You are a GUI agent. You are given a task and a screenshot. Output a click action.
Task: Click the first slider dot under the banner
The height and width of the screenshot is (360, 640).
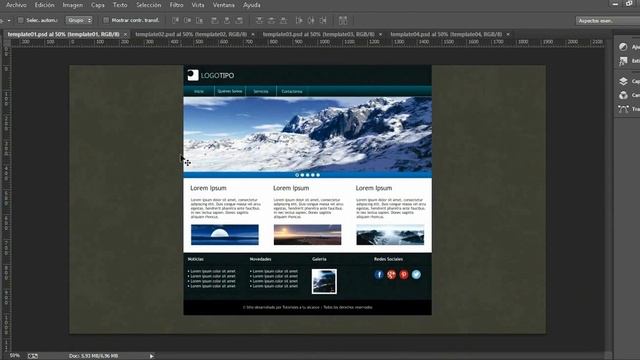(x=297, y=175)
